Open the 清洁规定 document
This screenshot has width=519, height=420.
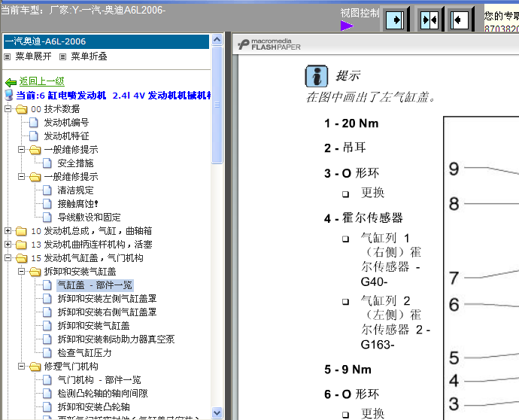[x=75, y=190]
